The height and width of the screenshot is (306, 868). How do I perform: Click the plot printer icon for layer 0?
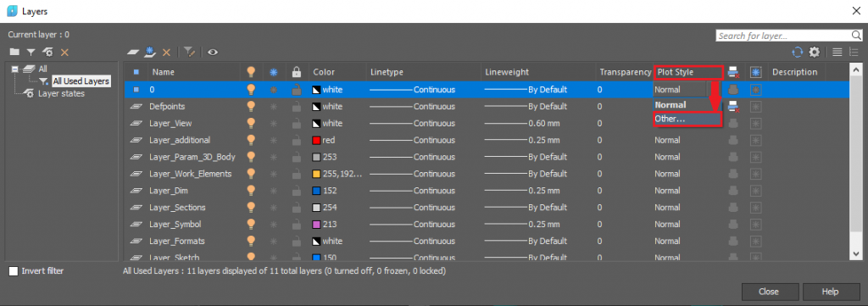click(x=733, y=89)
